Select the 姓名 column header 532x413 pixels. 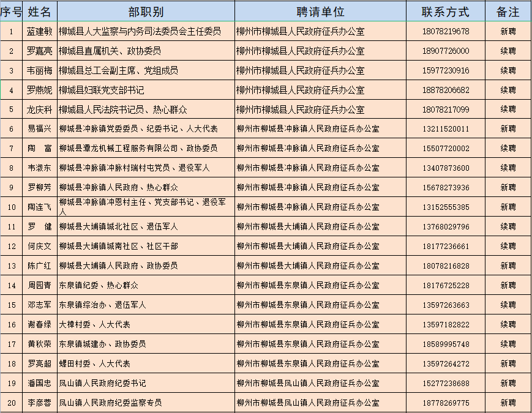pos(40,12)
